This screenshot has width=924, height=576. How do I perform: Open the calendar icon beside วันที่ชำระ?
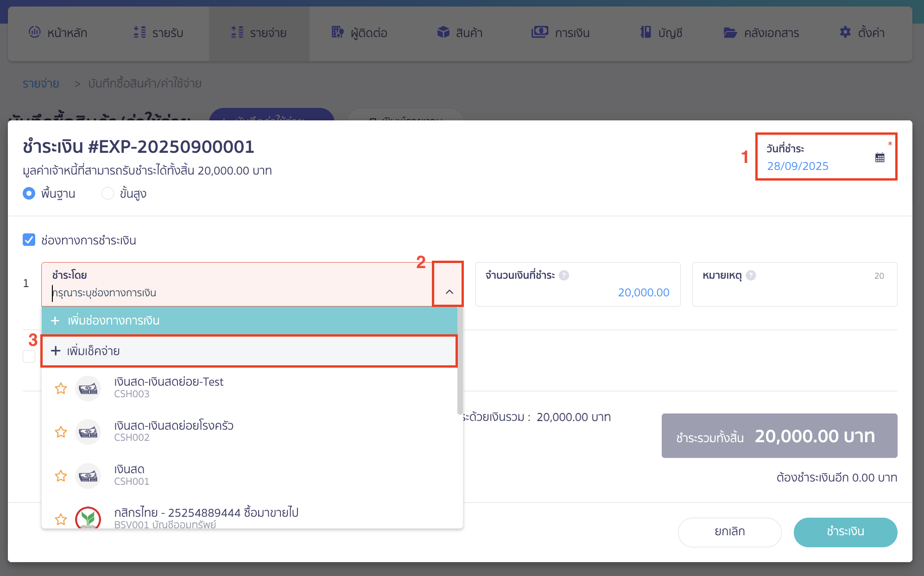click(880, 158)
